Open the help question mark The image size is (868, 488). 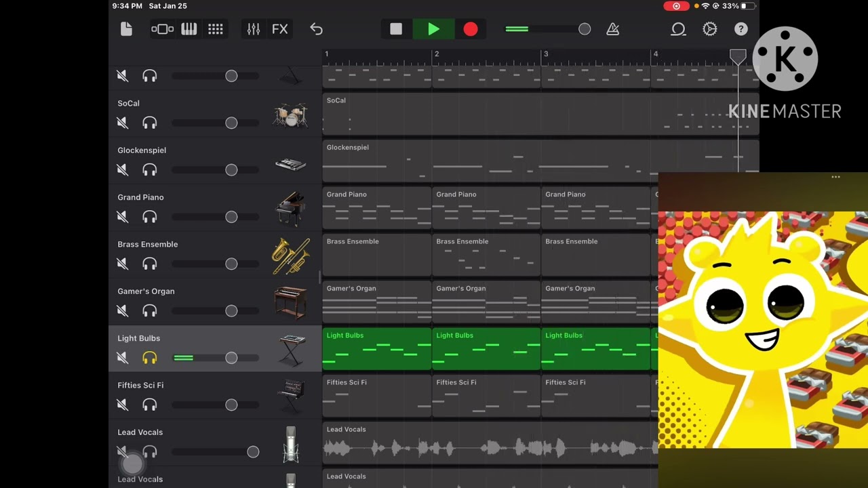point(741,29)
